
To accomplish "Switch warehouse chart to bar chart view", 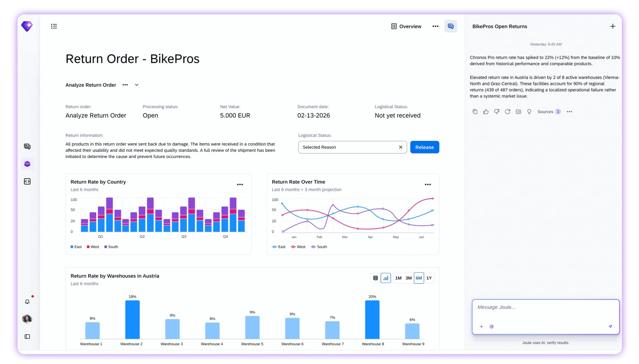I will 386,278.
